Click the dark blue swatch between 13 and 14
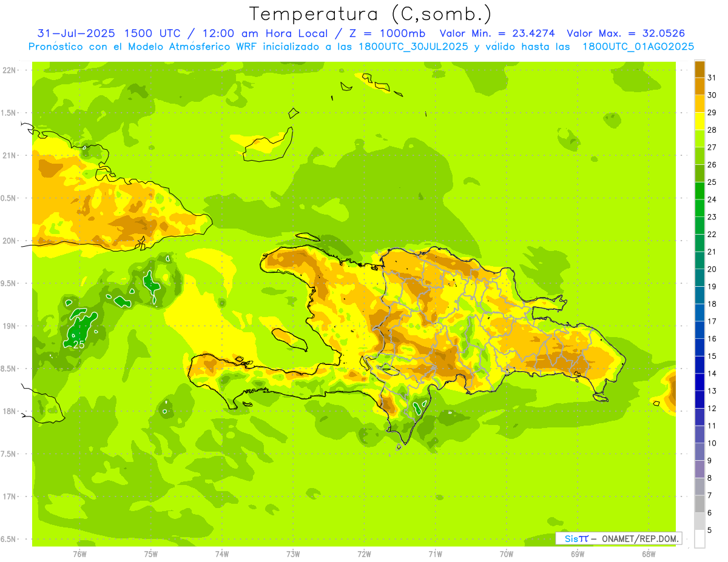Viewport: 728px width, 562px height. [700, 382]
